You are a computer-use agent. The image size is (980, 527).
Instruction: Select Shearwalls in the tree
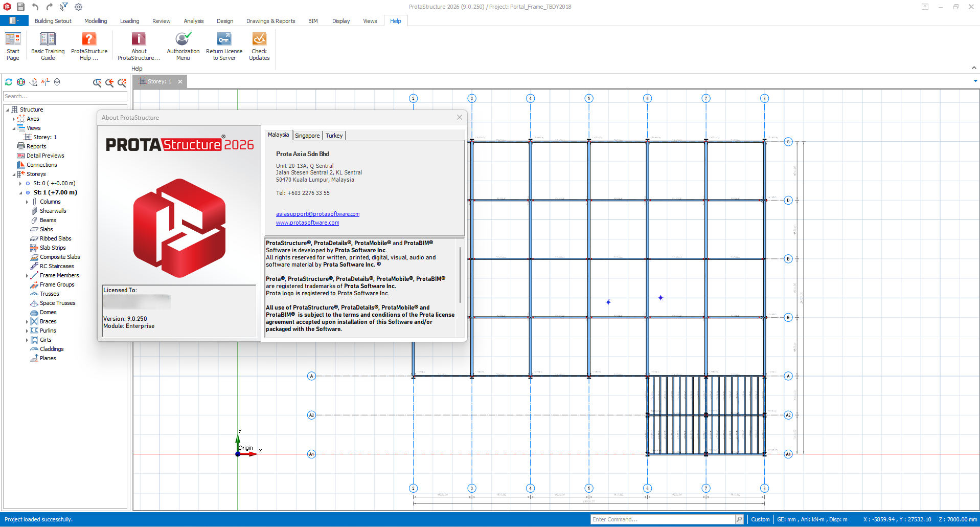(53, 211)
